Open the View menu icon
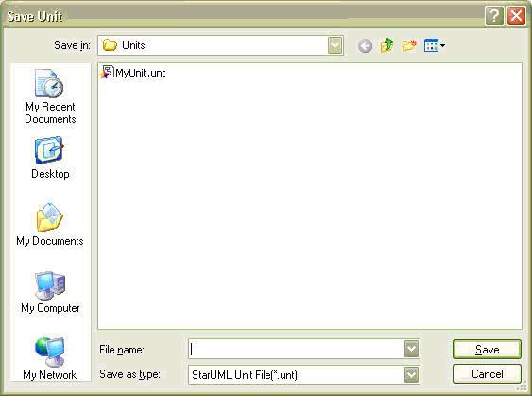The width and height of the screenshot is (532, 396). coord(435,45)
